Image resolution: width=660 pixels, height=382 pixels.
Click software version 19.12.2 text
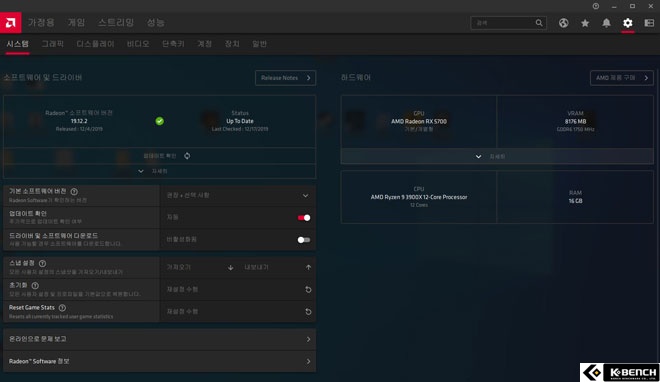tap(79, 121)
